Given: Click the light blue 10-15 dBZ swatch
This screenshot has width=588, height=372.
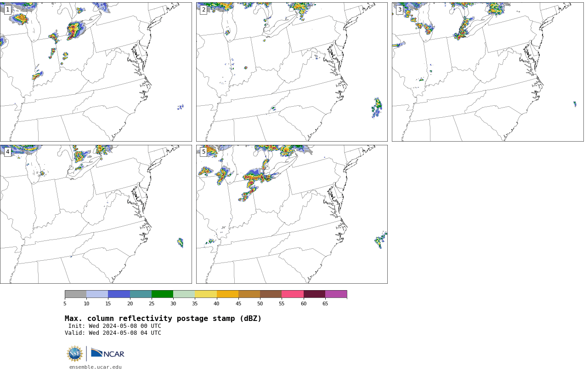Looking at the screenshot, I should (x=97, y=294).
